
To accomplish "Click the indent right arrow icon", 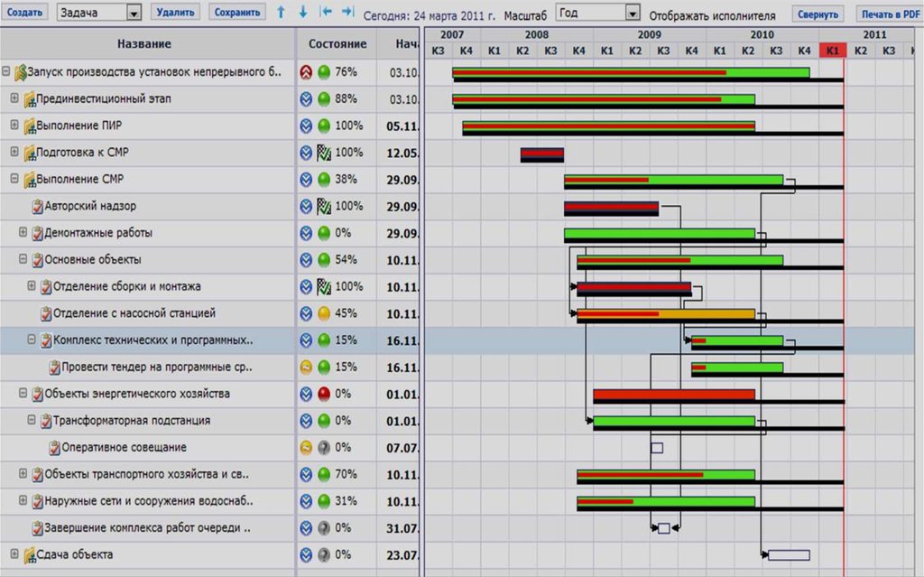I will tap(346, 13).
